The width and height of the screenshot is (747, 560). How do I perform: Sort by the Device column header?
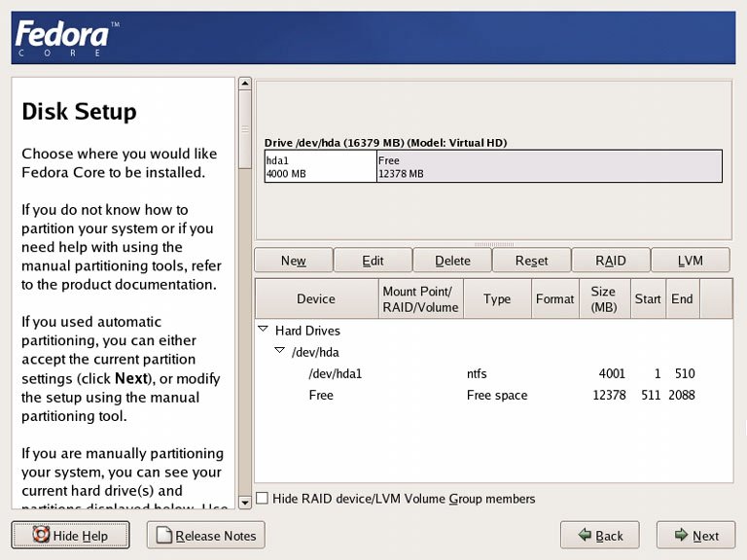pyautogui.click(x=316, y=298)
